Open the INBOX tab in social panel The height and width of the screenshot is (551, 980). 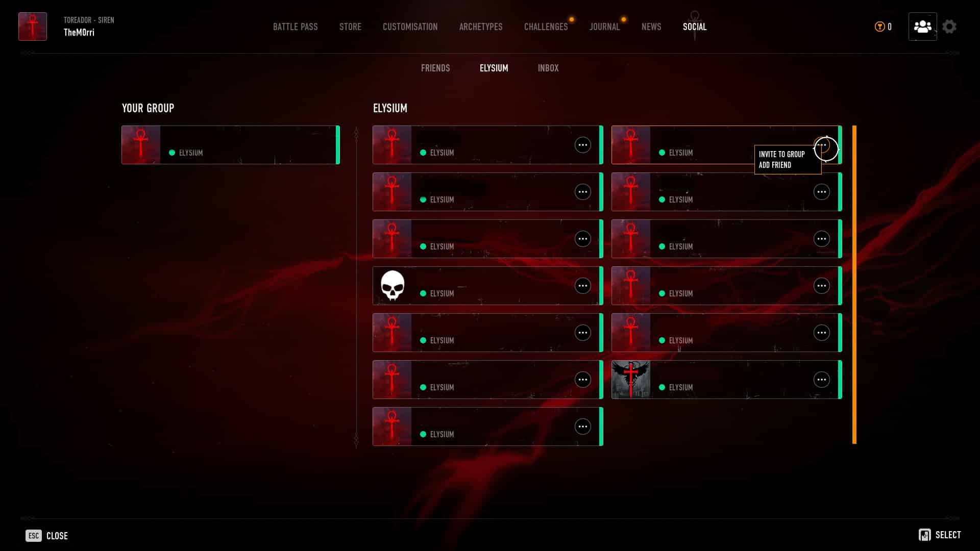pyautogui.click(x=549, y=68)
